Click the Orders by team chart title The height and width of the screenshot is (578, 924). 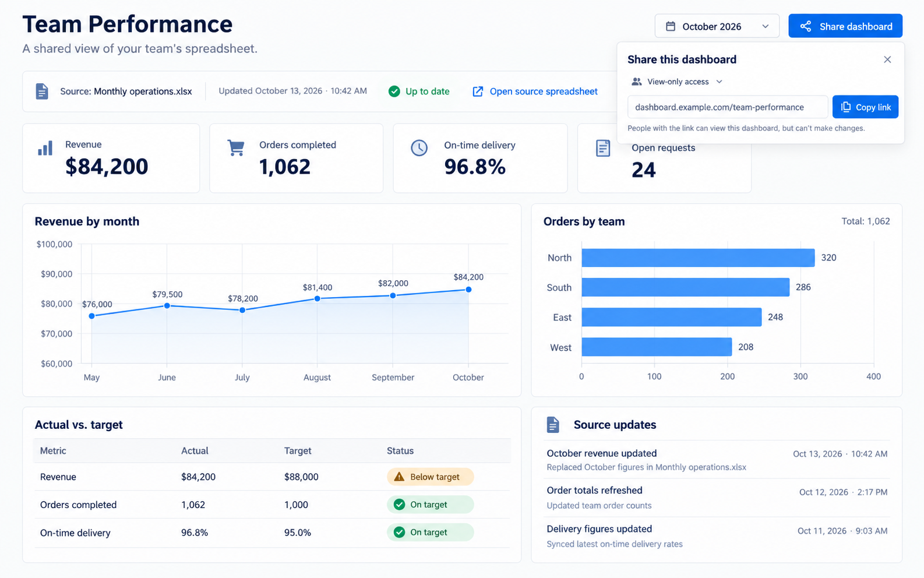(584, 221)
